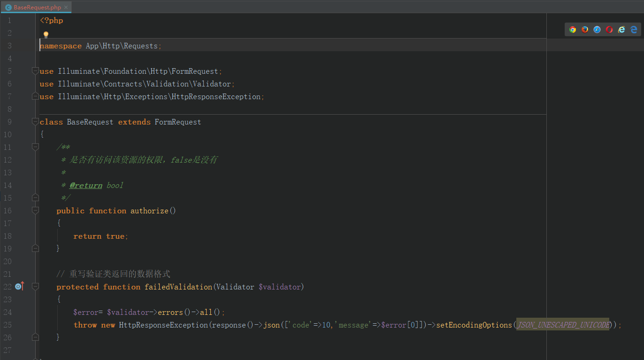Click the fold end marker at line 19
Screen dimensions: 644x360
coord(35,248)
